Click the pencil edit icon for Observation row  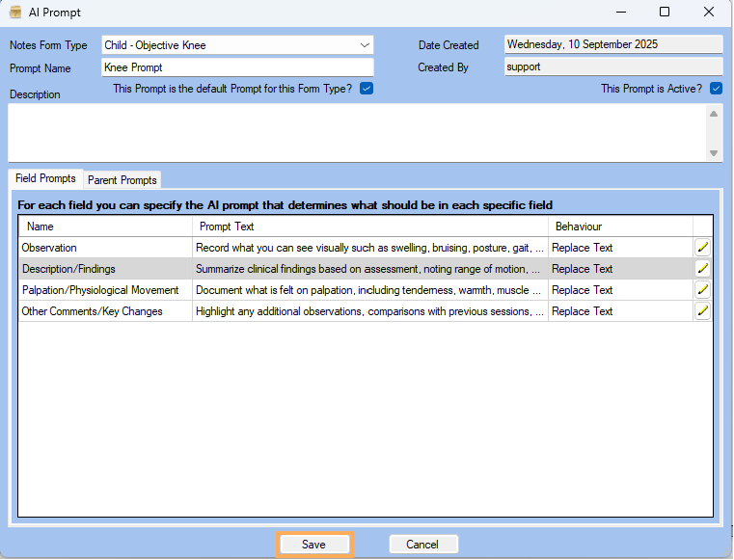pos(702,248)
